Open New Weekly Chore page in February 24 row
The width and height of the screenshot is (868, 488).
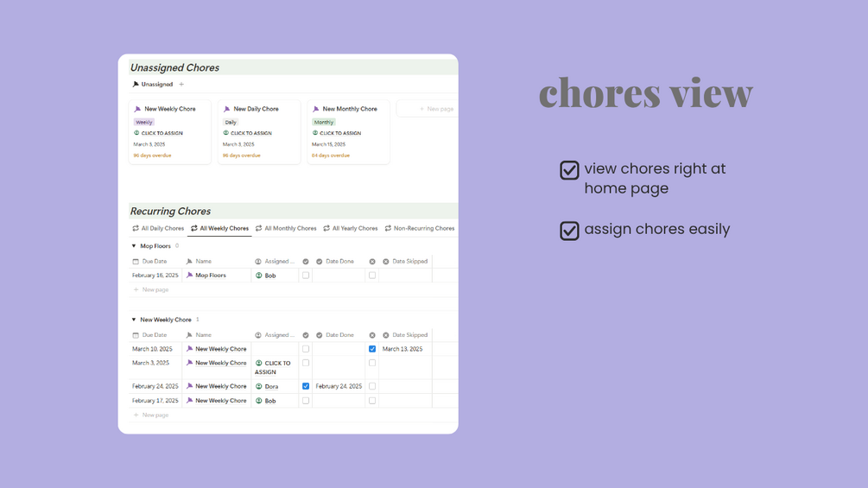220,386
